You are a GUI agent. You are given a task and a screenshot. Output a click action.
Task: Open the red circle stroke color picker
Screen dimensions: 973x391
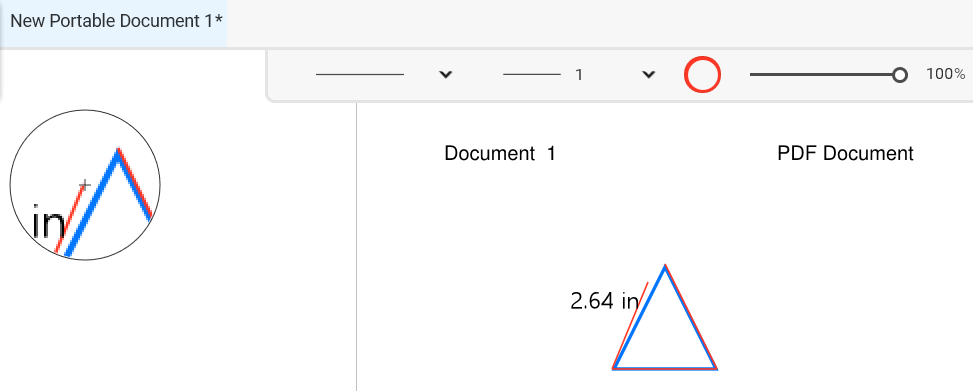[x=702, y=74]
